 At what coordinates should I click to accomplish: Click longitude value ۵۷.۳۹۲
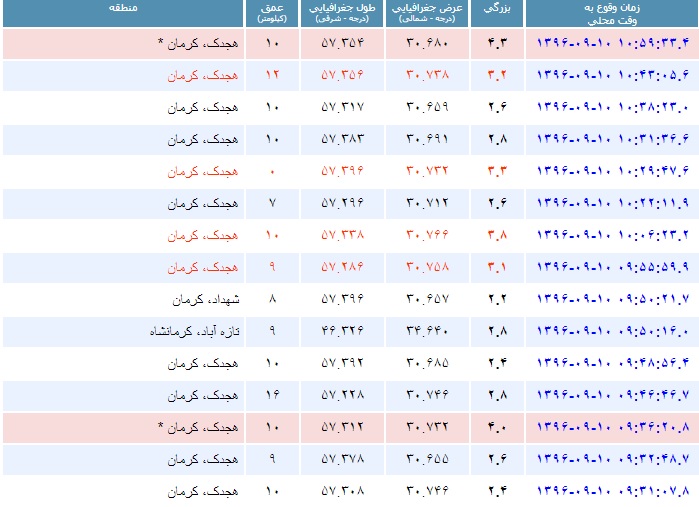(x=342, y=363)
